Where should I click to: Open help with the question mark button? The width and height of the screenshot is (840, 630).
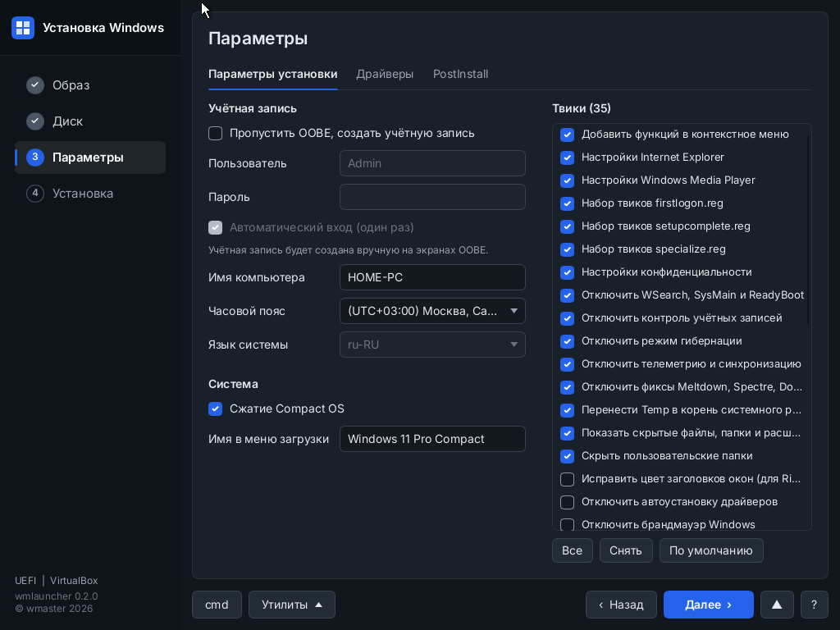point(814,605)
